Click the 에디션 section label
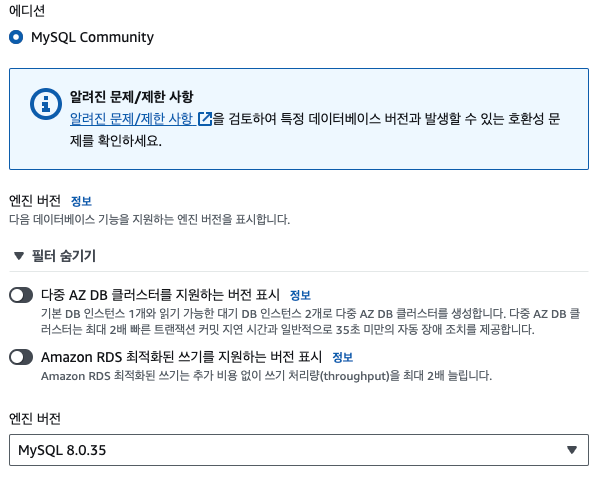The image size is (601, 483). coord(27,10)
